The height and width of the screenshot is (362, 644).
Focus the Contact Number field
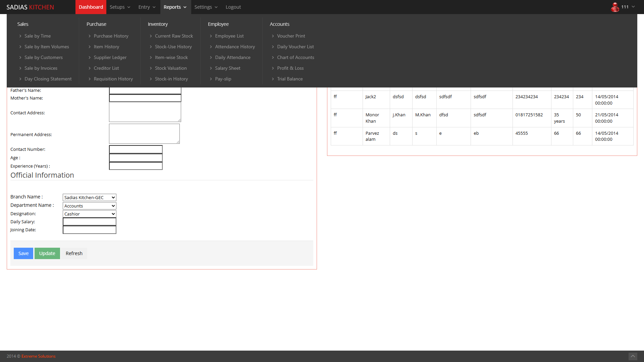pyautogui.click(x=136, y=149)
